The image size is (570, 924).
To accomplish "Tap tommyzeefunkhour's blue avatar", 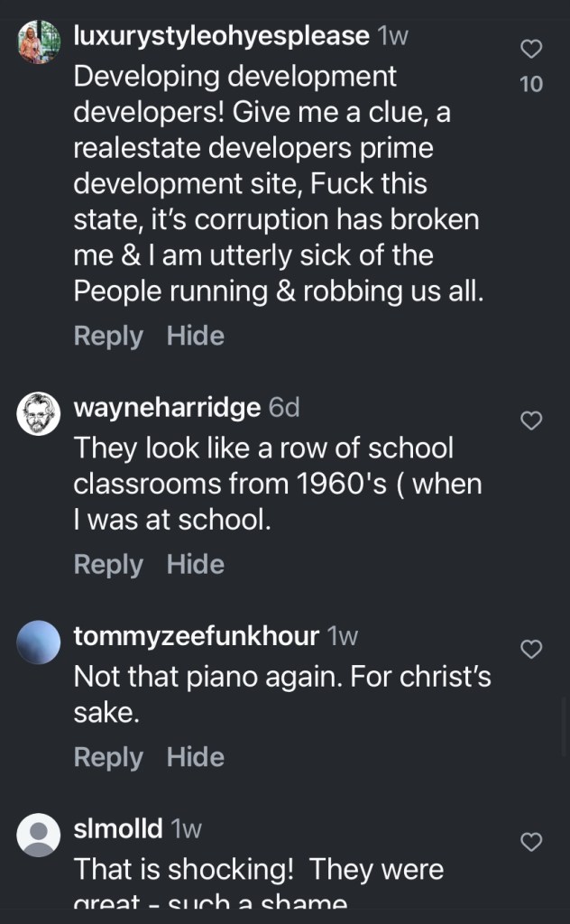I will [39, 642].
